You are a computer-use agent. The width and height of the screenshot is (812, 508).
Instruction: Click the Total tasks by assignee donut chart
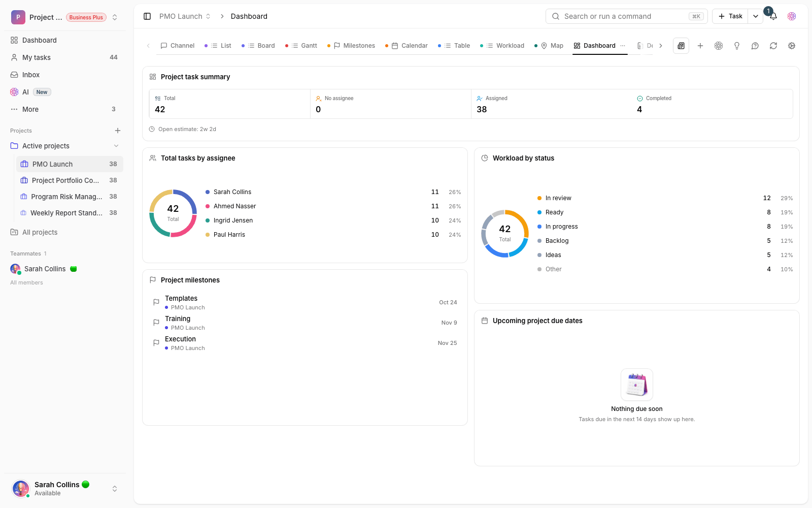click(x=173, y=213)
